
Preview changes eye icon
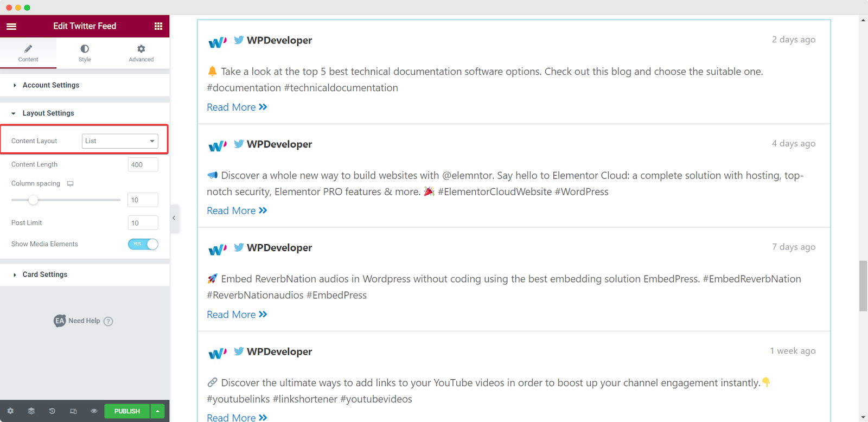(94, 411)
